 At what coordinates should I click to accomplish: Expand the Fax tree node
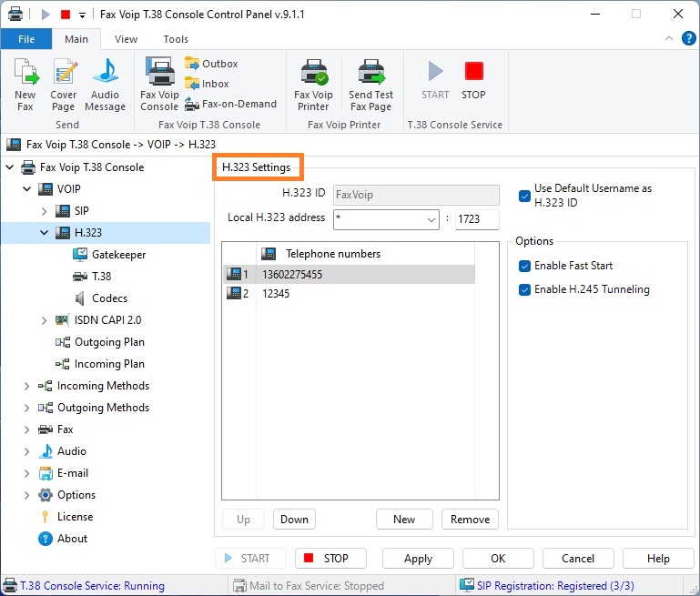coord(26,429)
